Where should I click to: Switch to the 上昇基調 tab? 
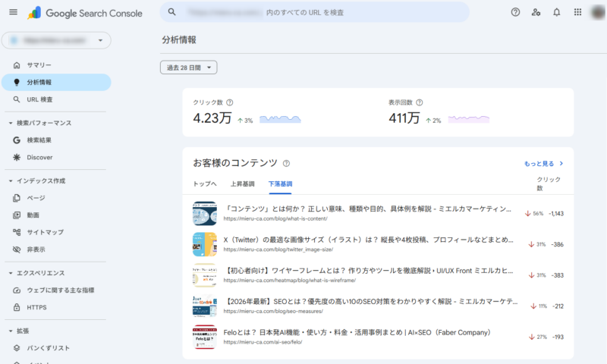pos(242,184)
